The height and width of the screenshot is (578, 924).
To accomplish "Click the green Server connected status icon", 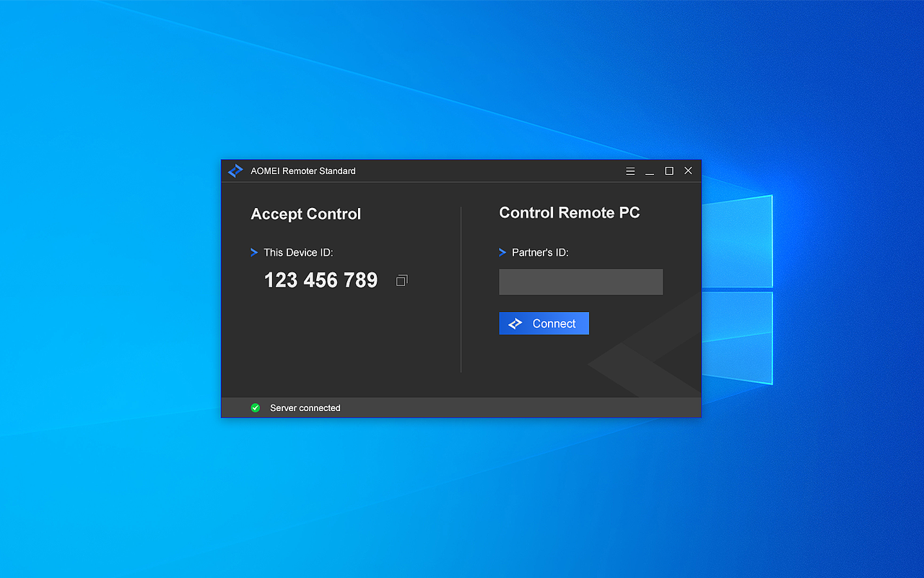I will (255, 407).
